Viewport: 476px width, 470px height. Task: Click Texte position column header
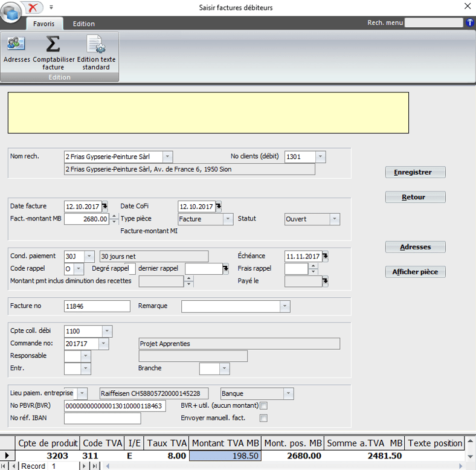tap(435, 443)
